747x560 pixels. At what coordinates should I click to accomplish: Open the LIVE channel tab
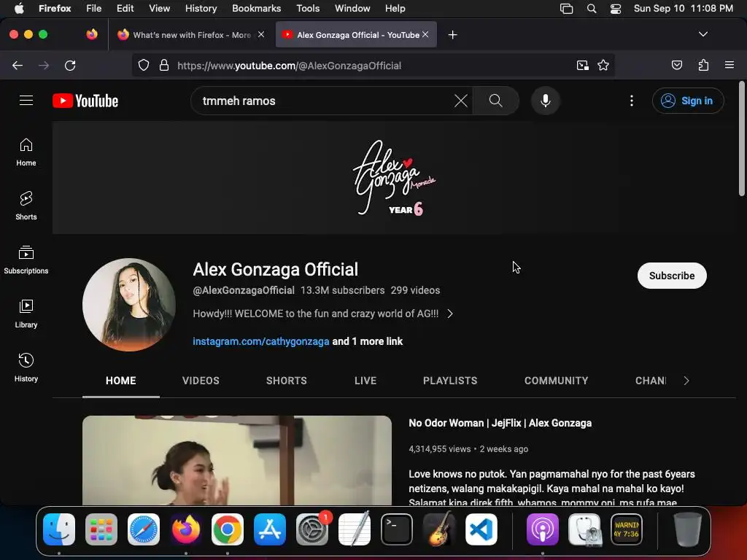coord(365,381)
